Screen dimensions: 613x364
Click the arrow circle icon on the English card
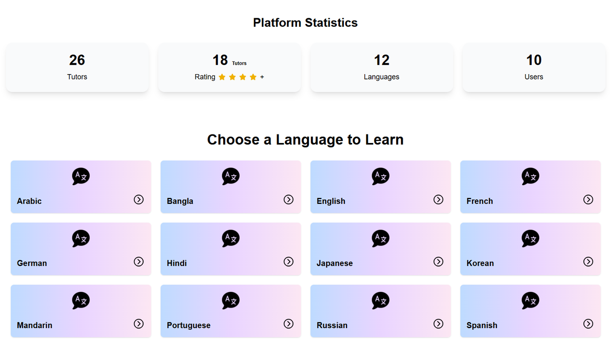click(438, 199)
